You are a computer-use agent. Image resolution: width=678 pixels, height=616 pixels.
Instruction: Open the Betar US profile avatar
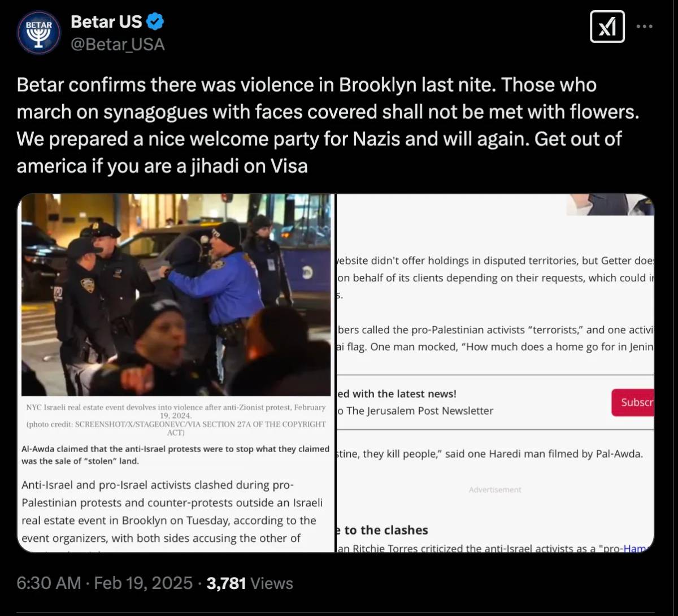coord(39,33)
